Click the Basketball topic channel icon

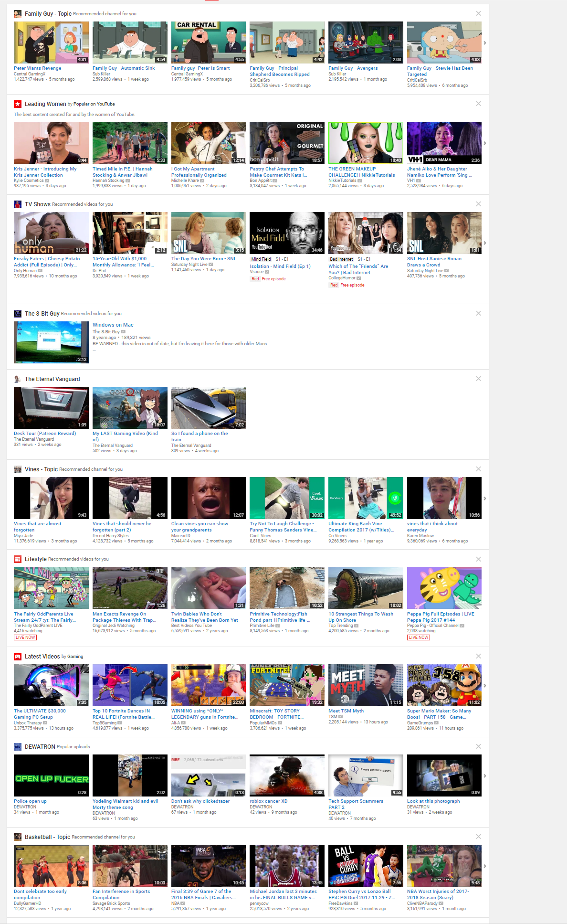tap(18, 837)
